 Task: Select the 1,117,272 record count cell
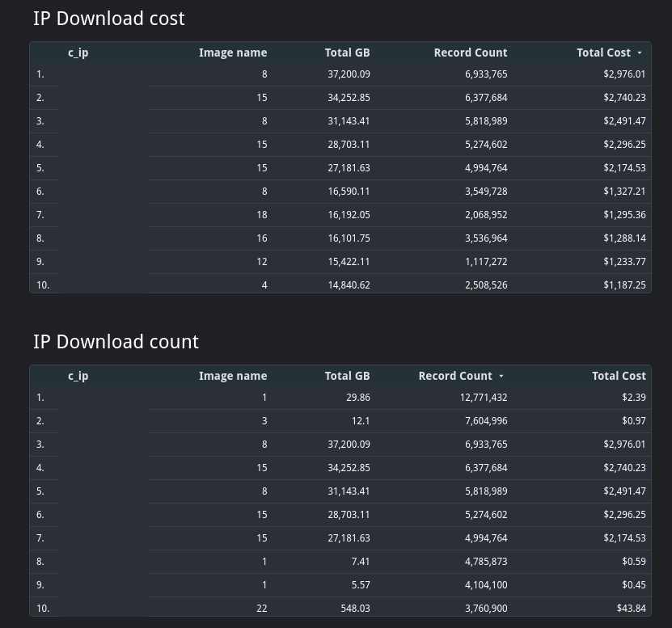click(486, 262)
